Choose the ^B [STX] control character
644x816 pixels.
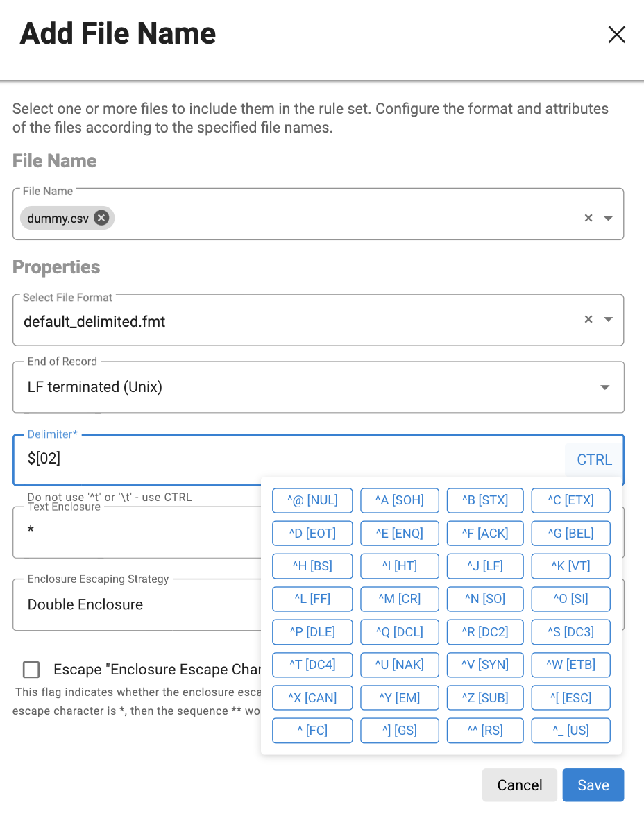click(485, 500)
